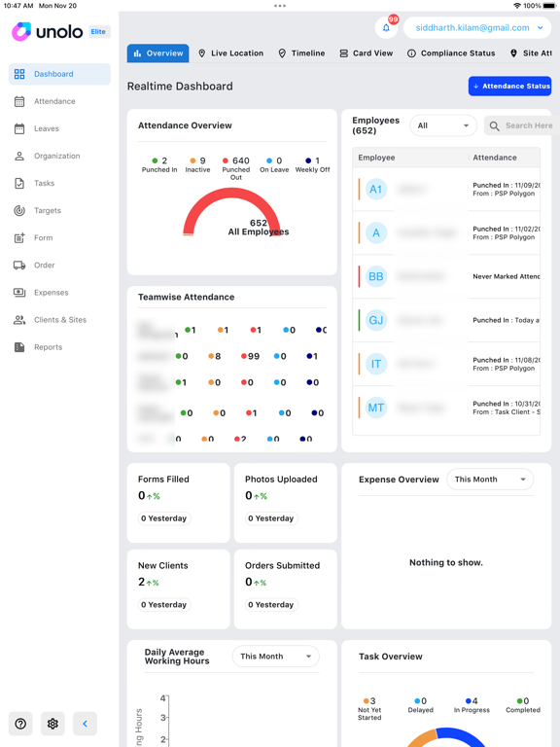This screenshot has width=560, height=747.
Task: Click '0 Yesterday' under Forms Filled
Action: [x=164, y=518]
